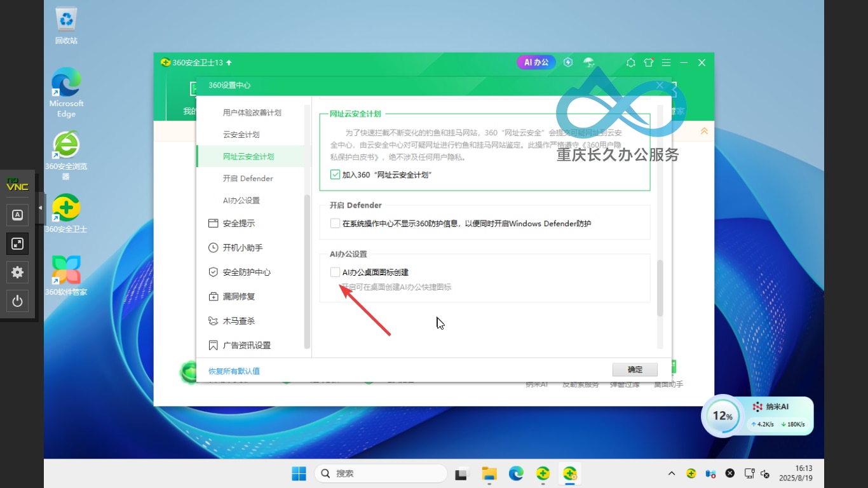868x488 pixels.
Task: Open the Windows Start menu
Action: pyautogui.click(x=299, y=473)
